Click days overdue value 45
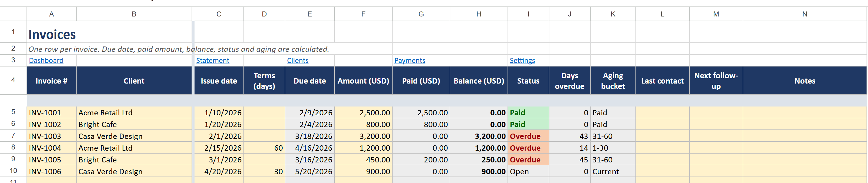 [570, 160]
